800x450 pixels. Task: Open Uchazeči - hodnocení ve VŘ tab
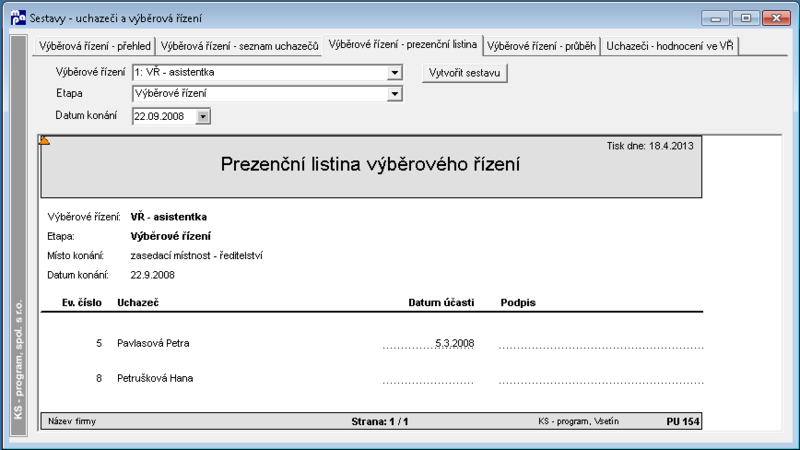click(670, 46)
